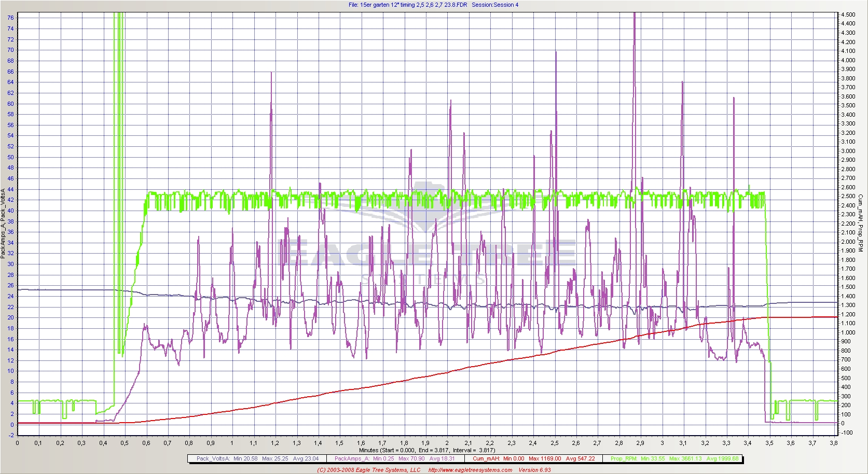Click the 20 value on the left axis

click(11, 318)
